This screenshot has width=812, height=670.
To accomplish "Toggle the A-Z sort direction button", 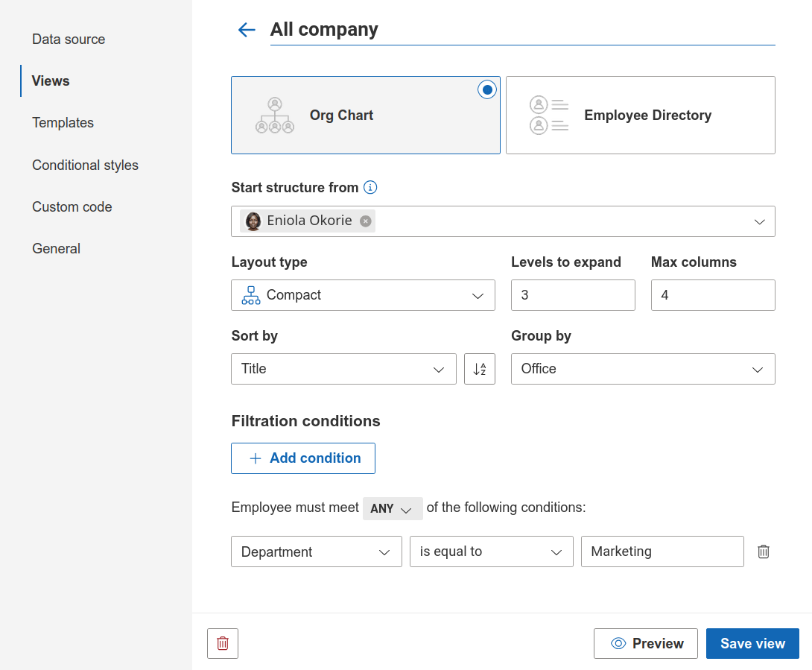I will 480,369.
